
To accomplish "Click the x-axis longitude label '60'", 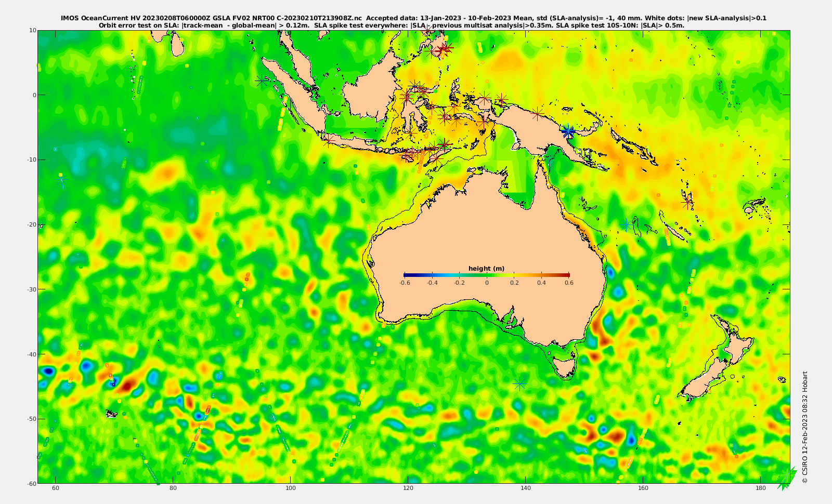I will pyautogui.click(x=56, y=488).
